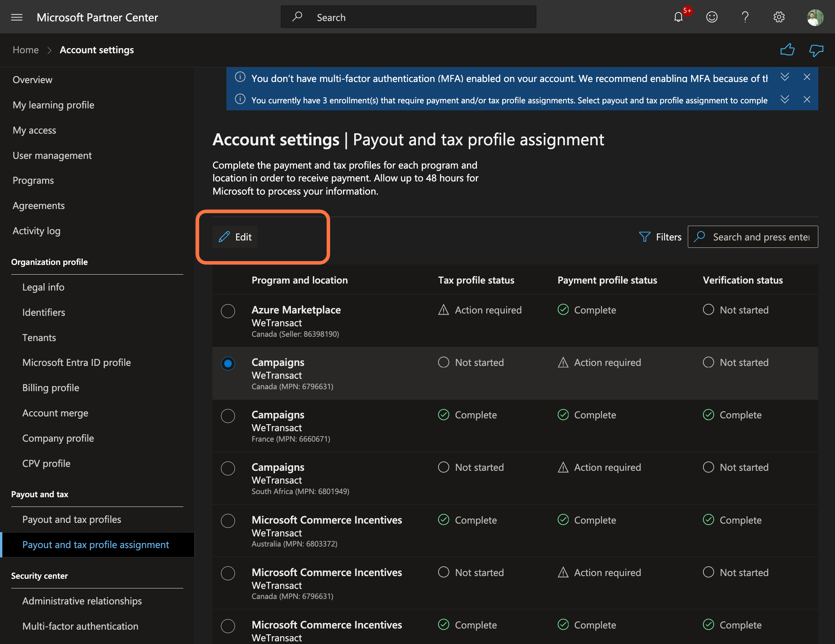Open the settings gear icon

779,17
